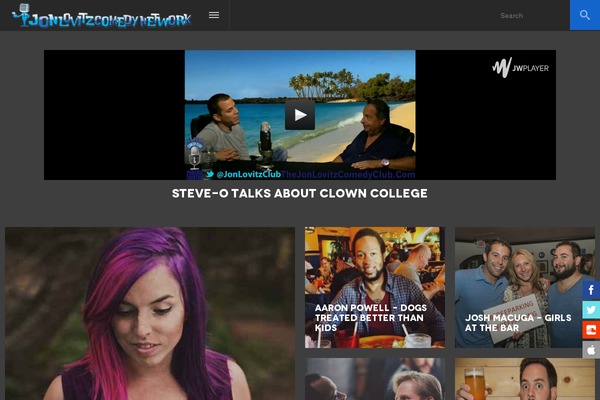The width and height of the screenshot is (600, 400).
Task: Open the purple-haired woman featured image
Action: [150, 313]
